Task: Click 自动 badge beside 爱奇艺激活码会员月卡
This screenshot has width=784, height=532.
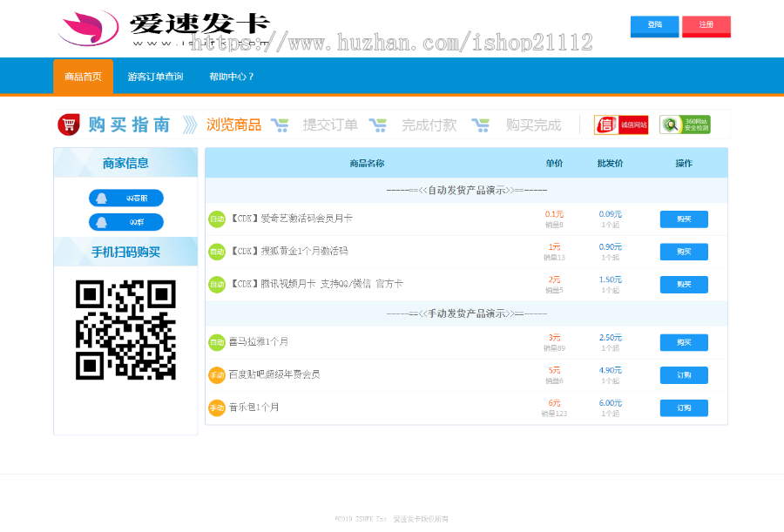Action: [217, 219]
